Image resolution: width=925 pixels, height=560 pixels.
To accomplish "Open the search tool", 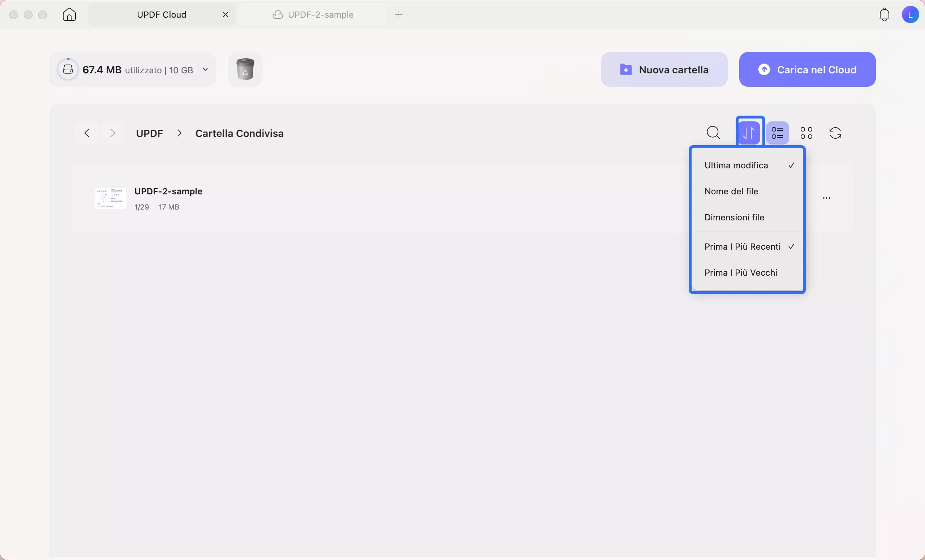I will [x=713, y=133].
